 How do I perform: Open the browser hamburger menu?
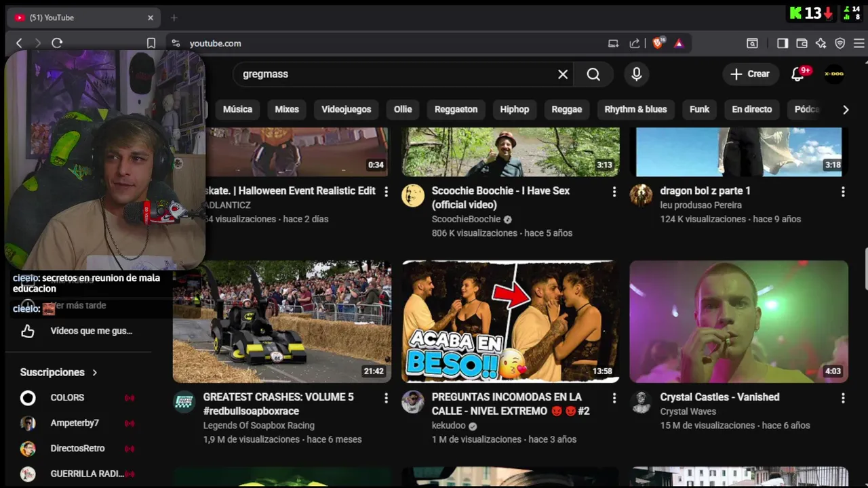(859, 43)
